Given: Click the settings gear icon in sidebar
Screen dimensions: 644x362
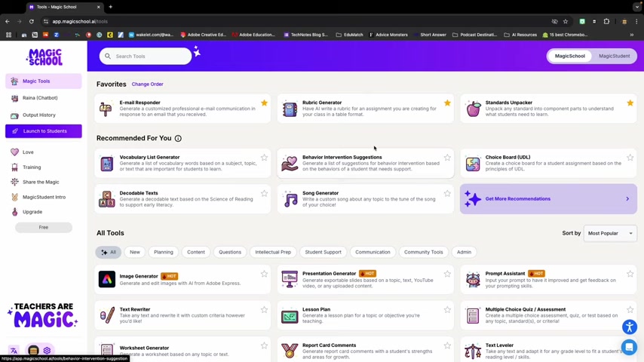Looking at the screenshot, I should coord(47,351).
